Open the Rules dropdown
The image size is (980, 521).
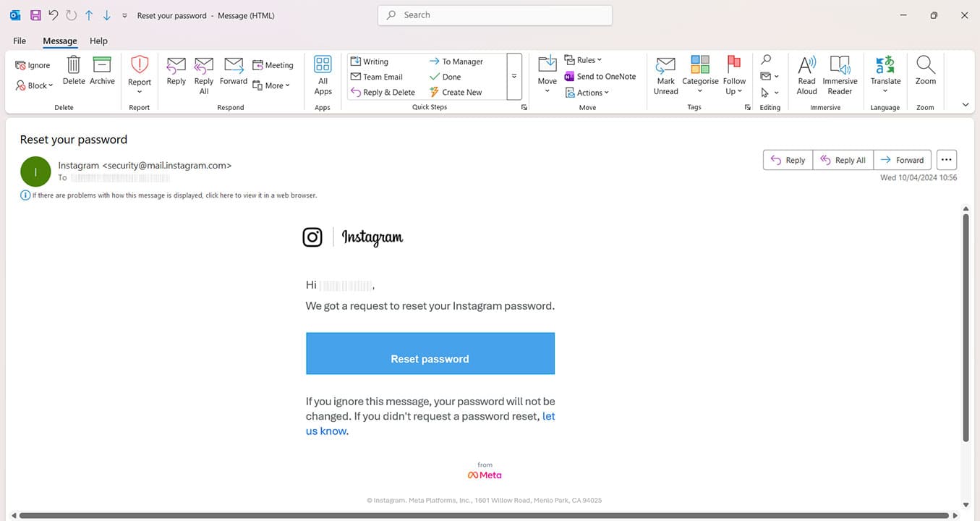point(583,60)
